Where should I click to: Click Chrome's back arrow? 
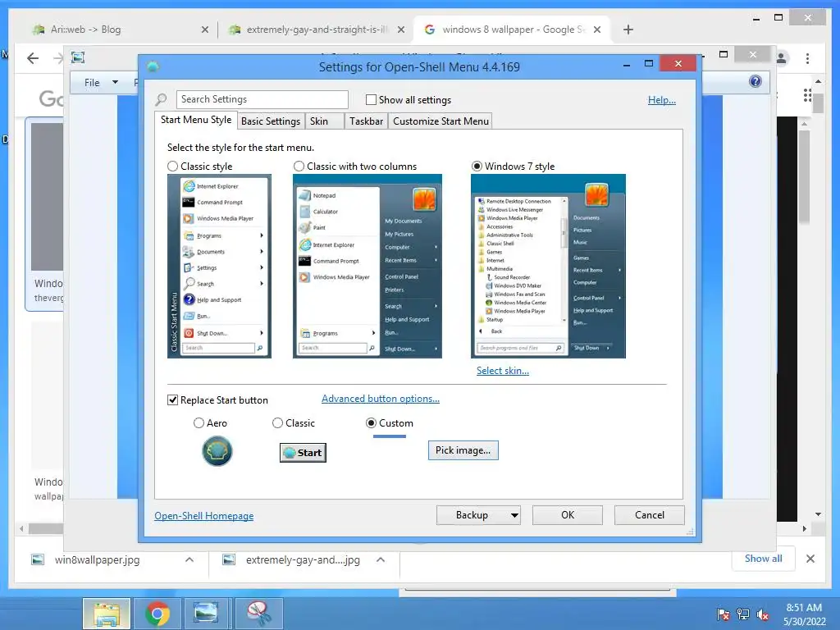tap(33, 58)
